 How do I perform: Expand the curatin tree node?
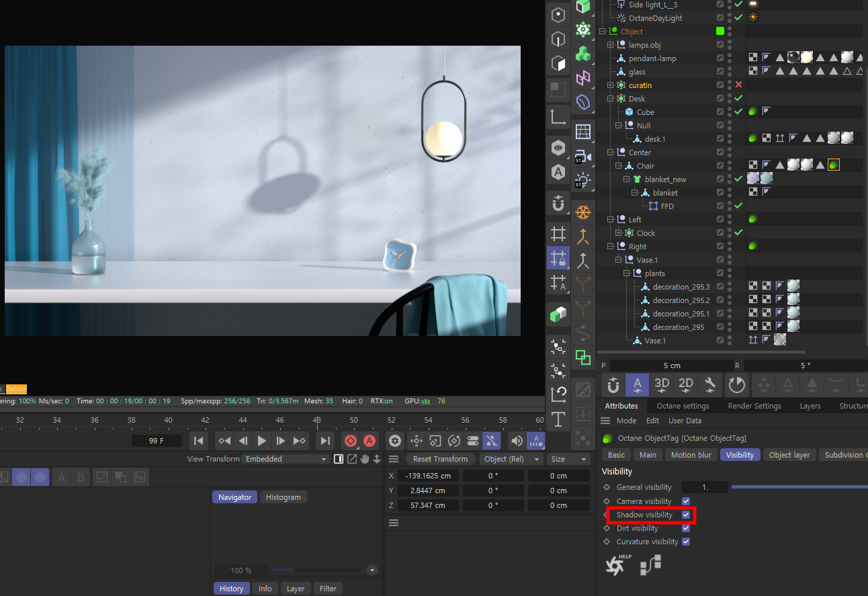pos(611,85)
